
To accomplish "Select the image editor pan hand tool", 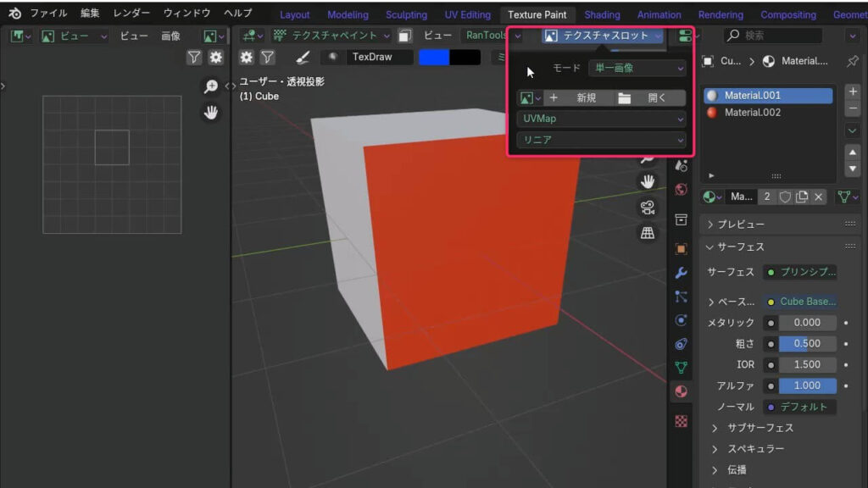I will coord(211,113).
